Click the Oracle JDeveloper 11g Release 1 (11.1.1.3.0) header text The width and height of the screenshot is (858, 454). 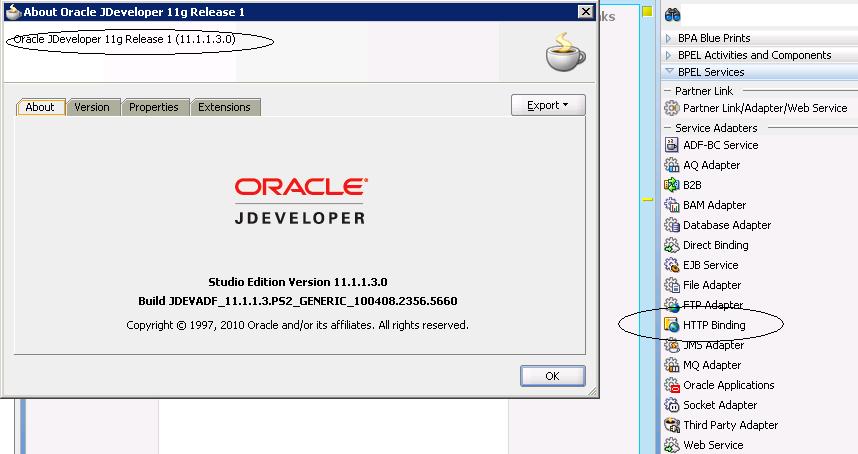click(x=124, y=39)
